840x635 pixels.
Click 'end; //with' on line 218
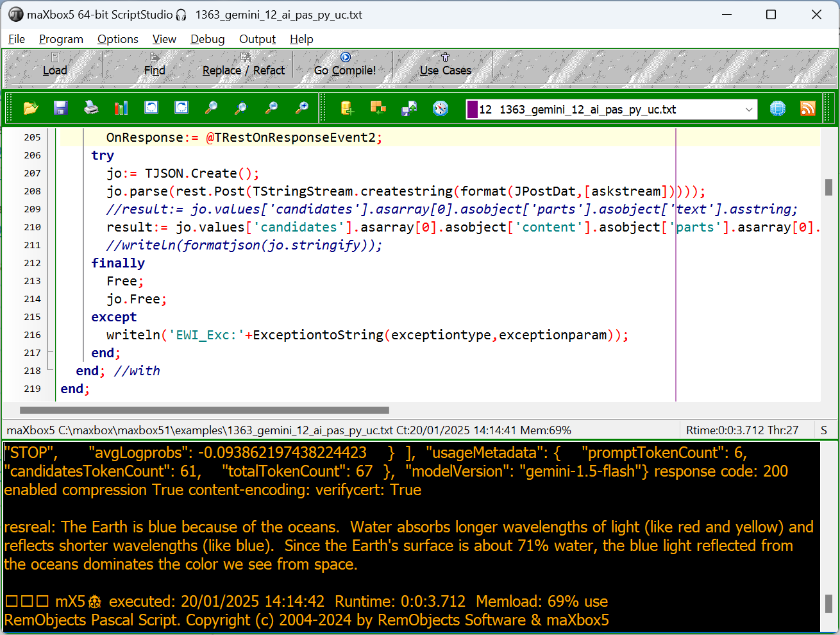[x=118, y=371]
